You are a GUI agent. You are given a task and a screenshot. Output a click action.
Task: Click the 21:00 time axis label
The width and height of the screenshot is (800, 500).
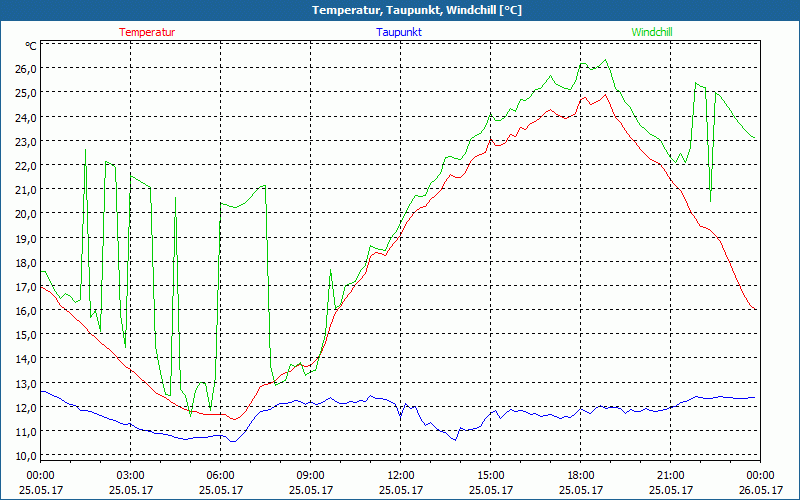click(670, 476)
